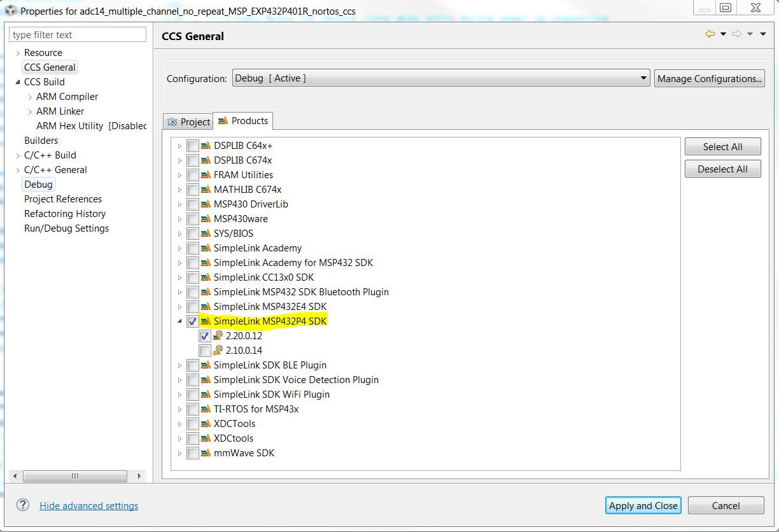779x532 pixels.
Task: Click the 2.10.0.14 version icon
Action: 218,351
